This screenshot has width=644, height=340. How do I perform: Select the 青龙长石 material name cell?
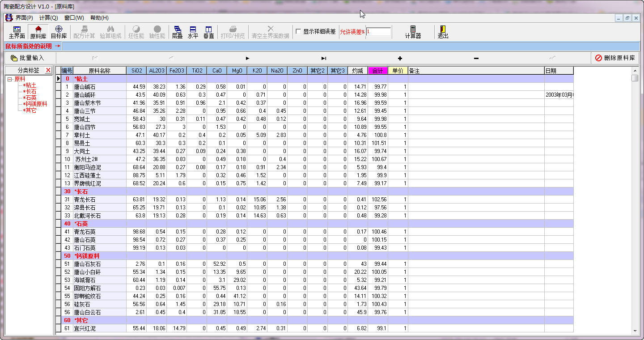(100, 200)
